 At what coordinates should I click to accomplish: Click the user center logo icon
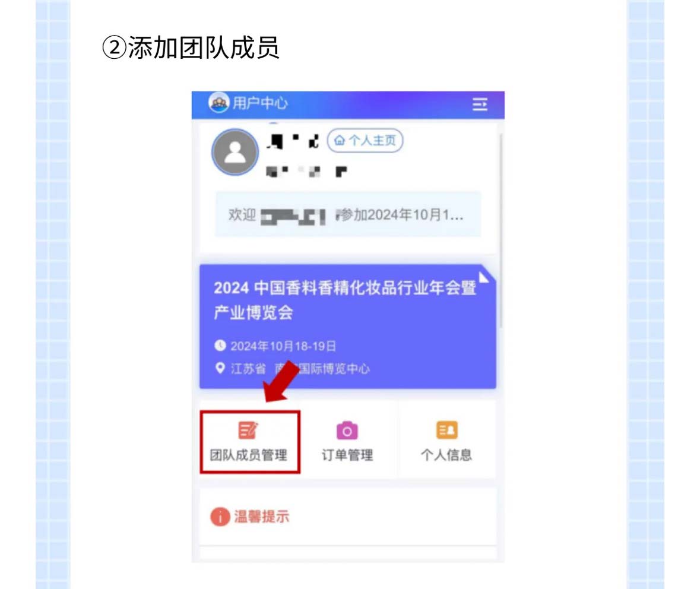click(218, 103)
